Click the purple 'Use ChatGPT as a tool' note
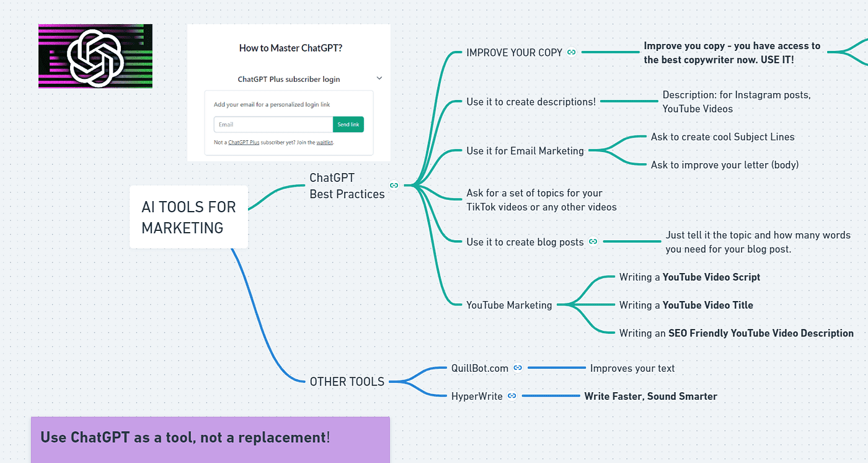This screenshot has height=463, width=868. [x=210, y=439]
